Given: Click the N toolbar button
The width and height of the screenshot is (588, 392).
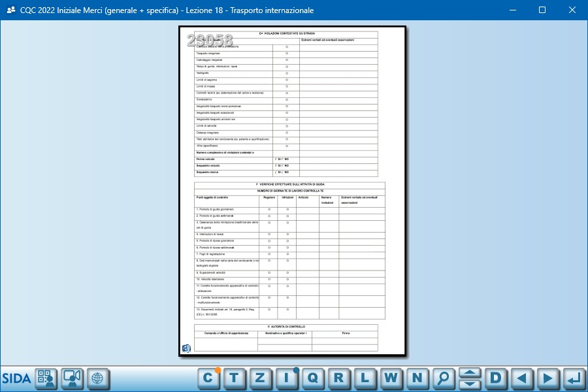Looking at the screenshot, I should [x=417, y=378].
